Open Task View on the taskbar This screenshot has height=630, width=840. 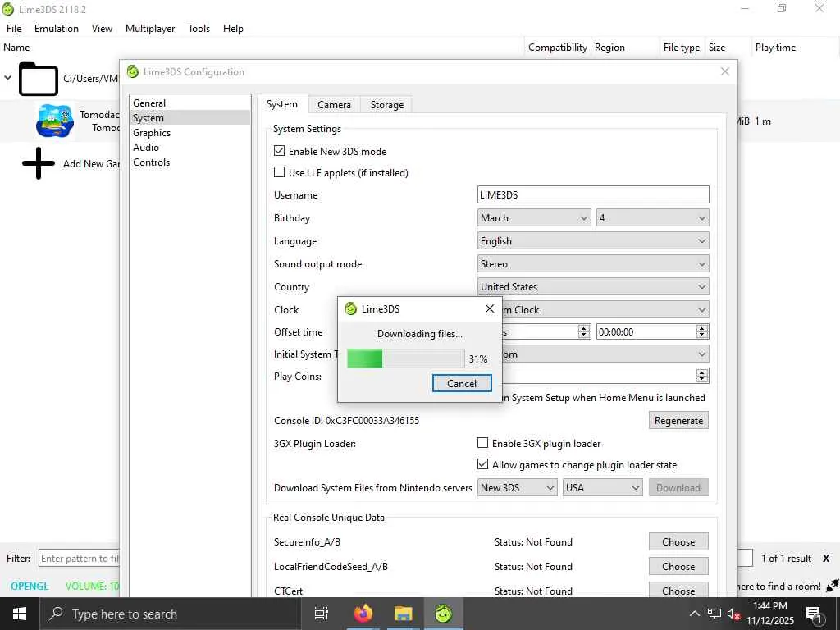click(322, 614)
